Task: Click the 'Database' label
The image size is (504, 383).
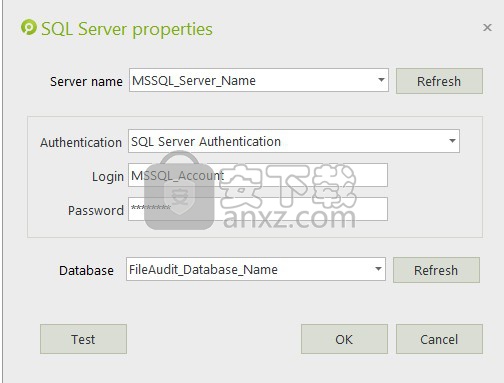Action: (x=86, y=270)
